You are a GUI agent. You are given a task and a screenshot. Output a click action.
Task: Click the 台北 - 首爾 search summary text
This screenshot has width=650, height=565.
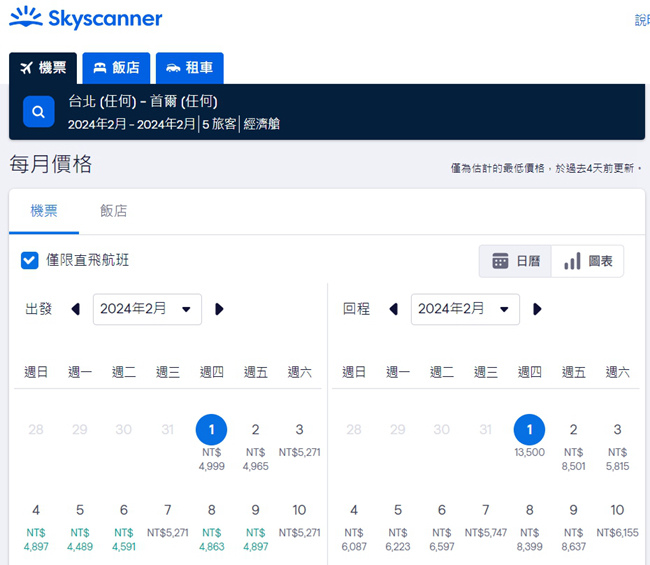(x=143, y=101)
